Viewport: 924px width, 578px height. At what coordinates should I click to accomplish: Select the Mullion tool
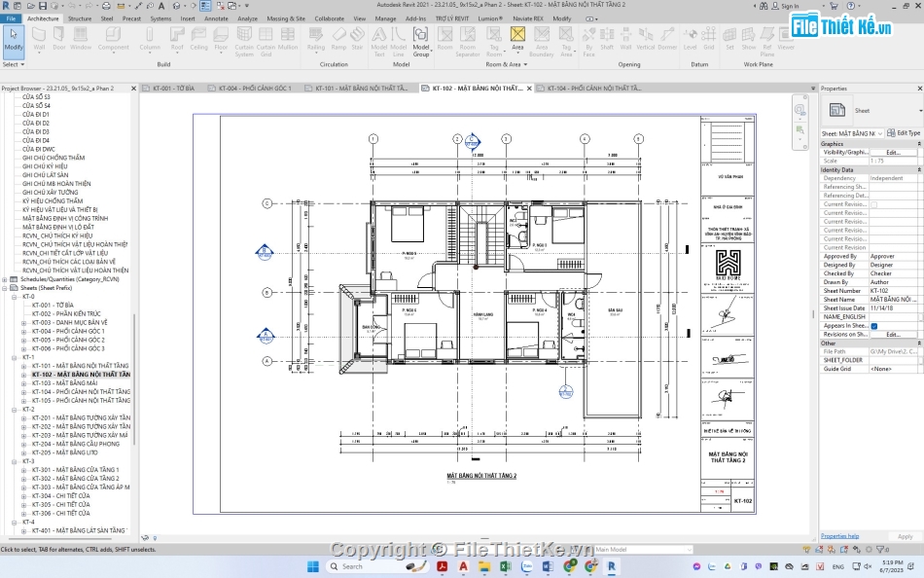click(x=288, y=40)
